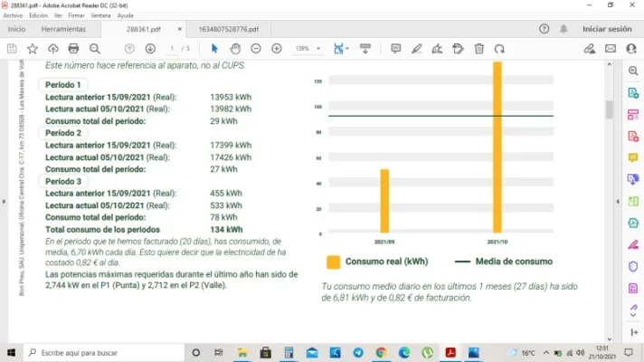Add a sticky note comment
This screenshot has width=644, height=362.
[x=395, y=49]
